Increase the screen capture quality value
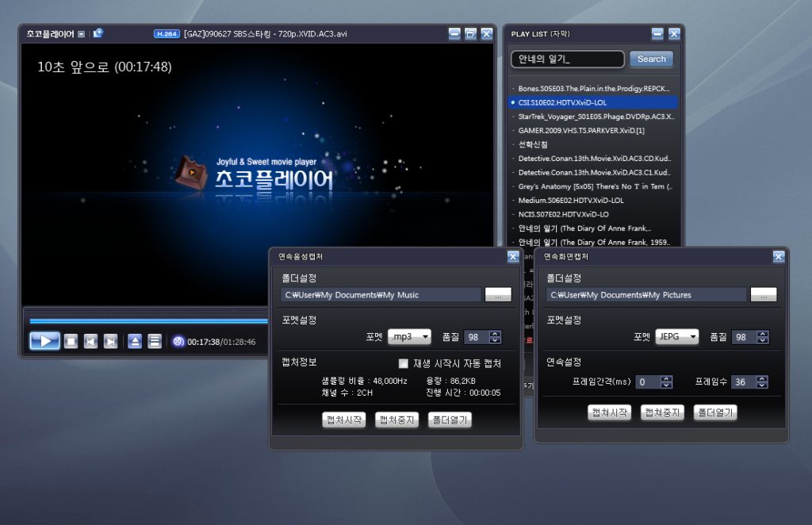Viewport: 812px width, 525px height. click(x=762, y=333)
